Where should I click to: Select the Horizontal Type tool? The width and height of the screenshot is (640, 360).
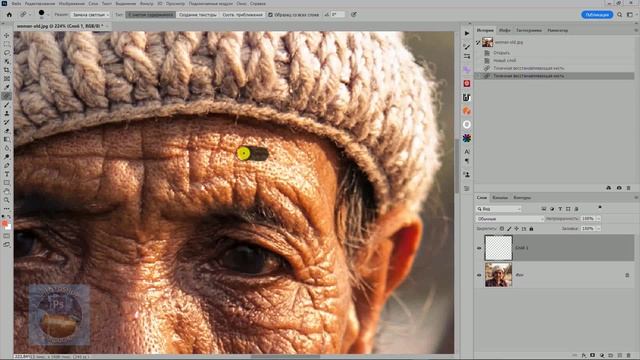pyautogui.click(x=7, y=174)
